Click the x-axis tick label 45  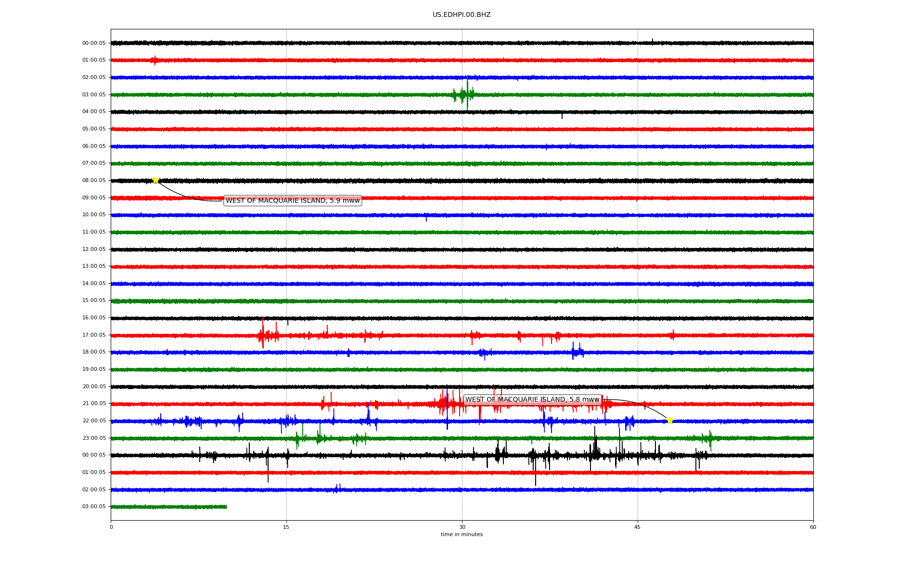[637, 527]
